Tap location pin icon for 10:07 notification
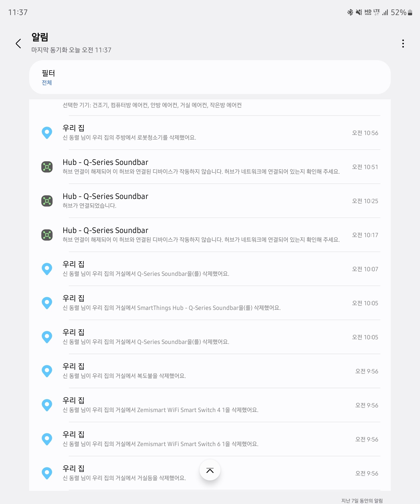Image resolution: width=420 pixels, height=504 pixels. tap(47, 269)
